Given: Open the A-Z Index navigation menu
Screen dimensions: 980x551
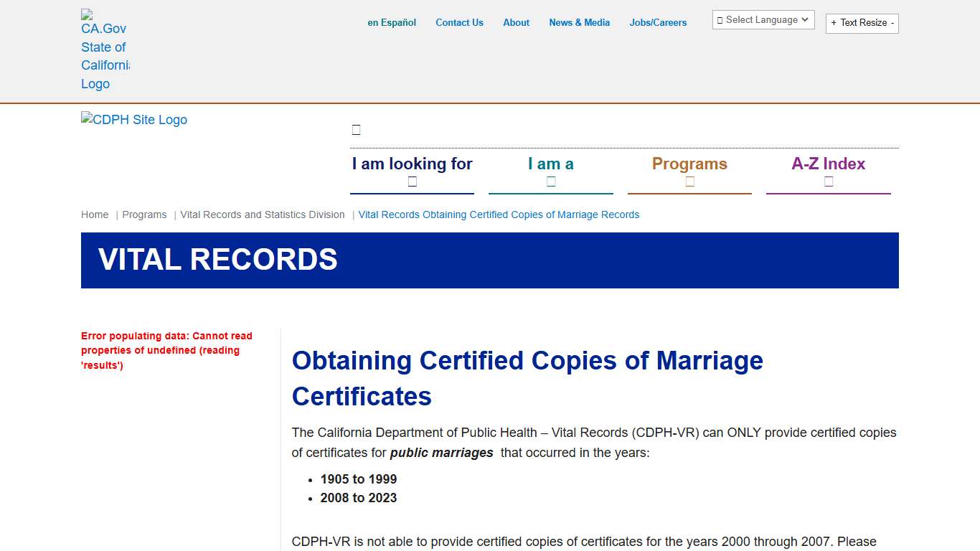Looking at the screenshot, I should [x=828, y=164].
